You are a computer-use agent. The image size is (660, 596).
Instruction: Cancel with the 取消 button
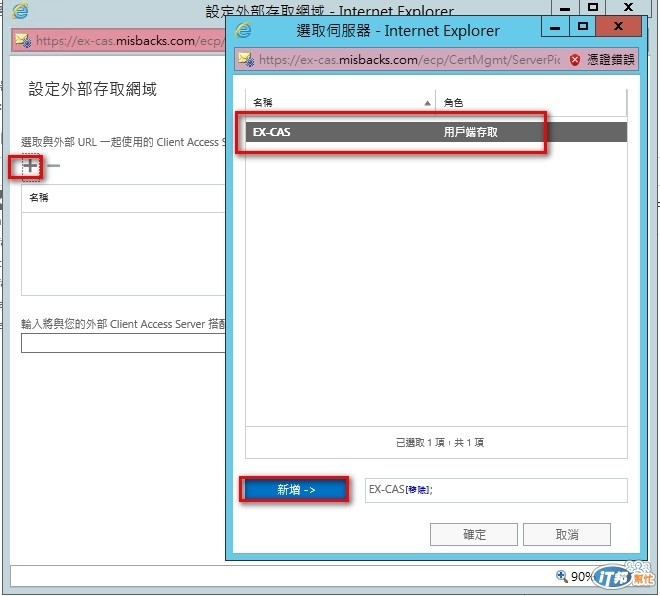(x=567, y=534)
